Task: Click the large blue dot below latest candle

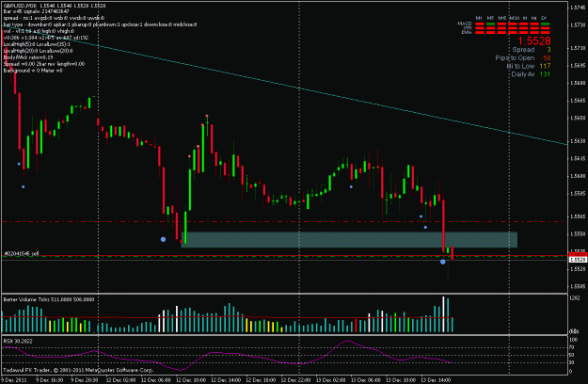Action: (443, 262)
